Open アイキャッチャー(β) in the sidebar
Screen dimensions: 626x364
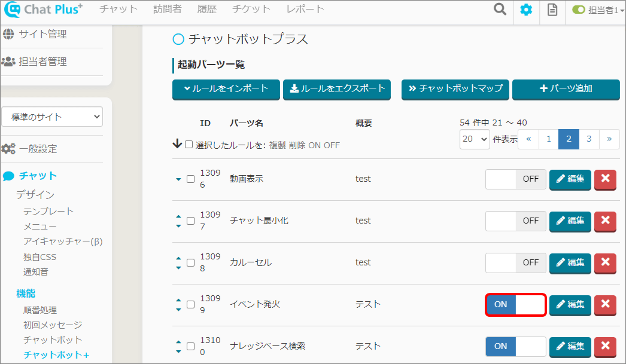click(x=63, y=241)
